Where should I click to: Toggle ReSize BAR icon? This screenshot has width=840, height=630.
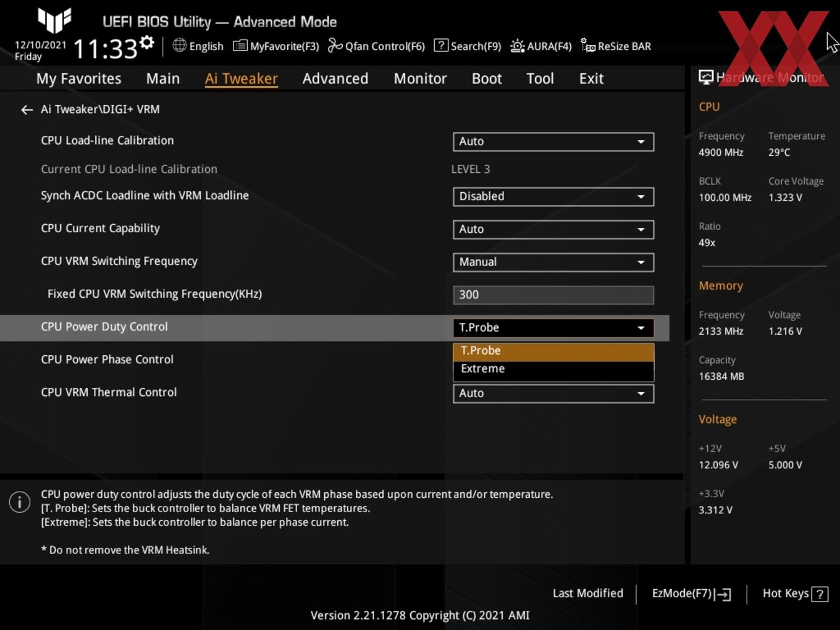click(x=588, y=46)
